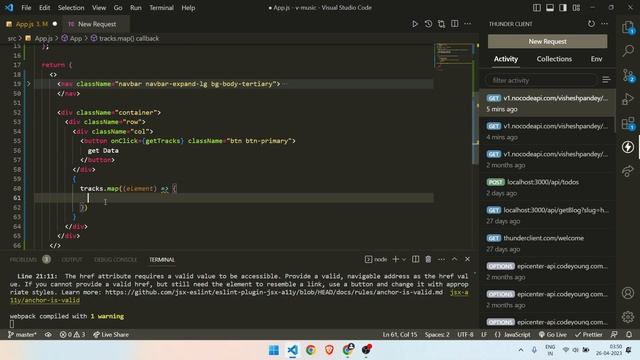Open the Live Share activity icon
Viewport: 640px width, 360px height.
tap(628, 171)
